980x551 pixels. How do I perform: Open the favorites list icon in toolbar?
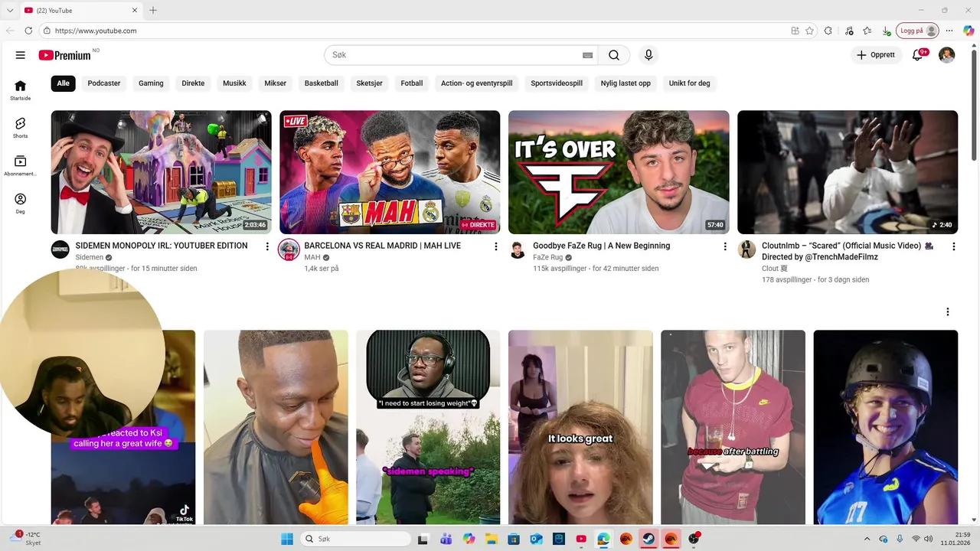pyautogui.click(x=867, y=31)
